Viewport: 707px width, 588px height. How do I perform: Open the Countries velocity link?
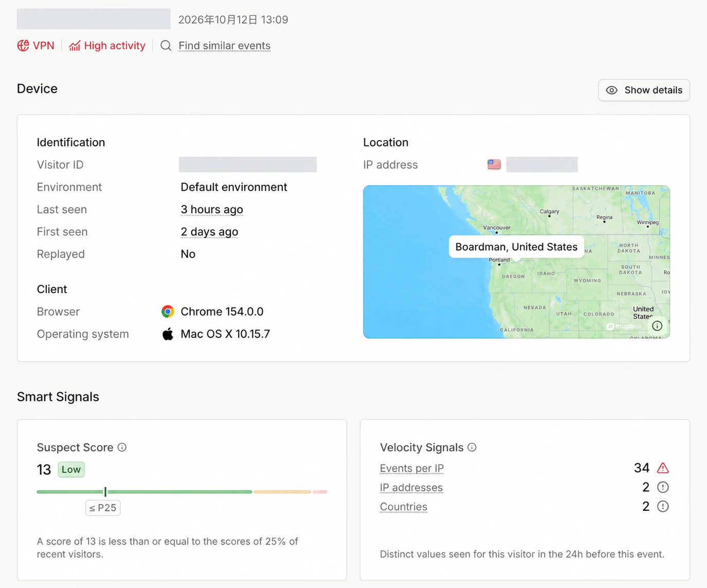tap(403, 507)
